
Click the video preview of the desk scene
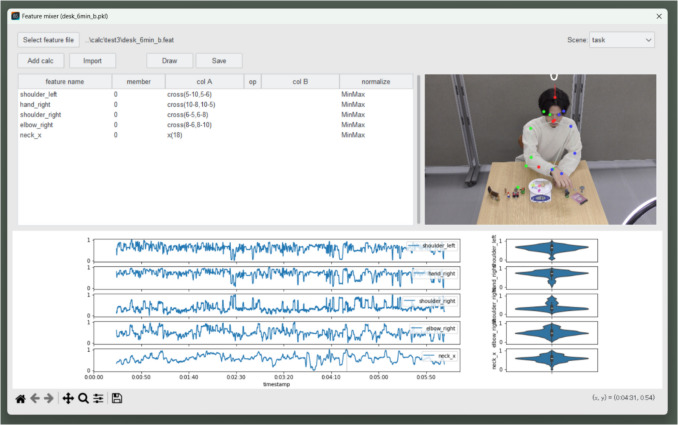click(x=540, y=149)
